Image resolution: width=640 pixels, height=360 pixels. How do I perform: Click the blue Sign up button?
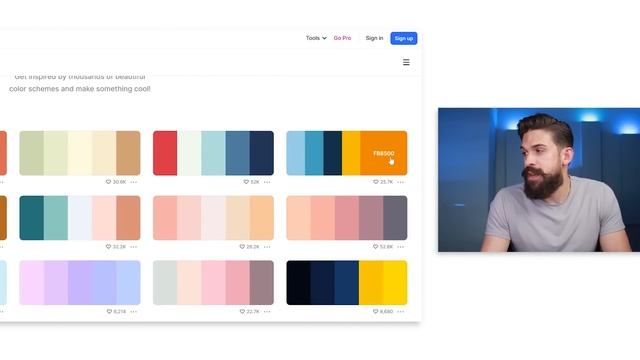404,38
